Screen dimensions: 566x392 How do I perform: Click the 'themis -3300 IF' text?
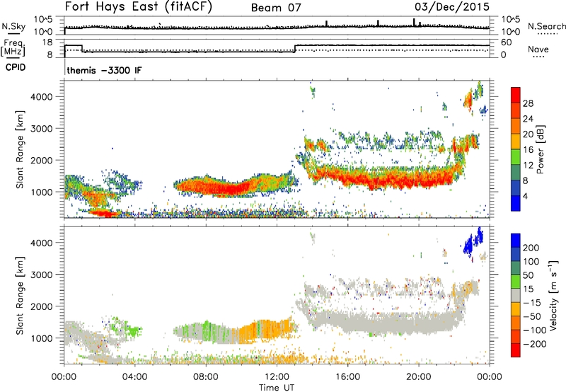click(x=104, y=70)
